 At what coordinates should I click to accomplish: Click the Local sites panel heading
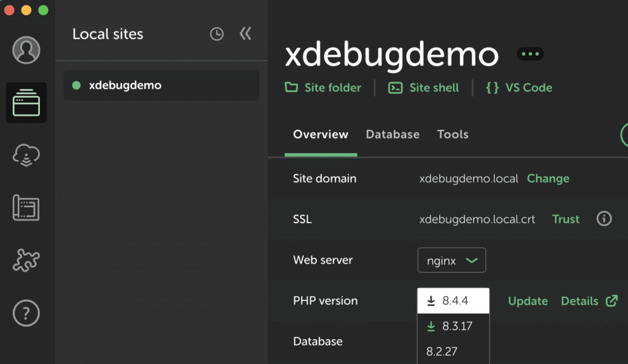[x=108, y=34]
